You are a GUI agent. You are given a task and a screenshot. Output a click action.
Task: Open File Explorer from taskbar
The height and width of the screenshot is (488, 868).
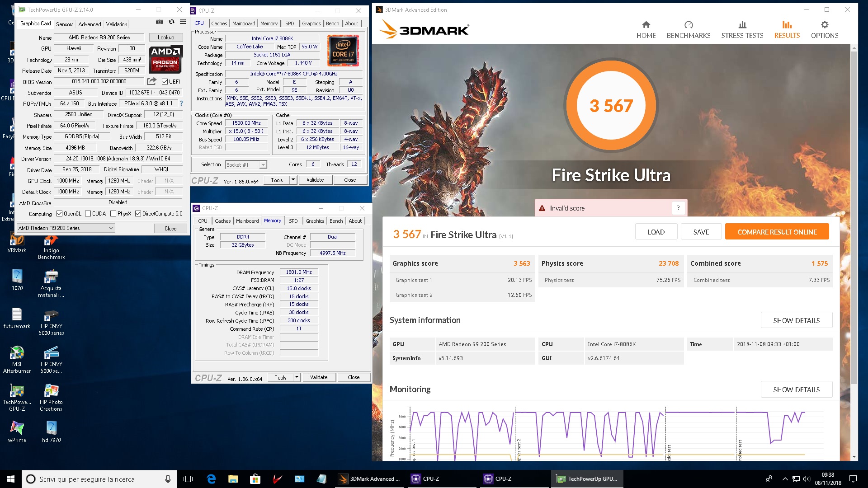[233, 479]
